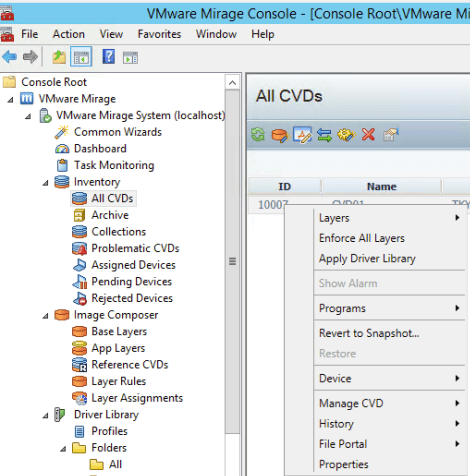Collapse VMware Mirage System (localhost) node

pos(29,116)
